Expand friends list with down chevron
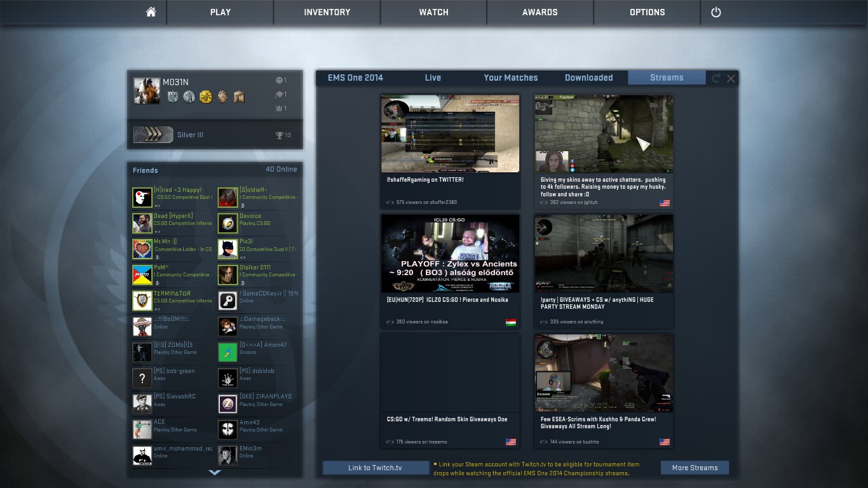Image resolution: width=868 pixels, height=488 pixels. point(215,472)
